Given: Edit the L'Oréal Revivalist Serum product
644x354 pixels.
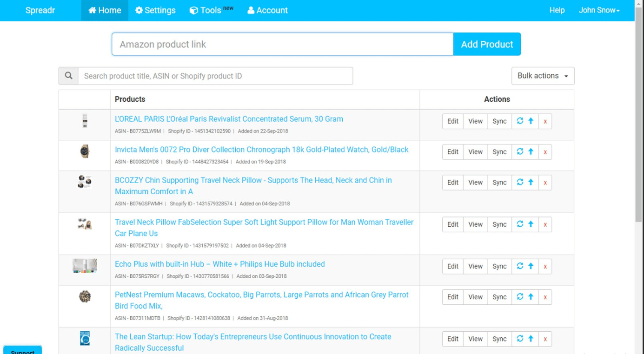Looking at the screenshot, I should [x=453, y=121].
